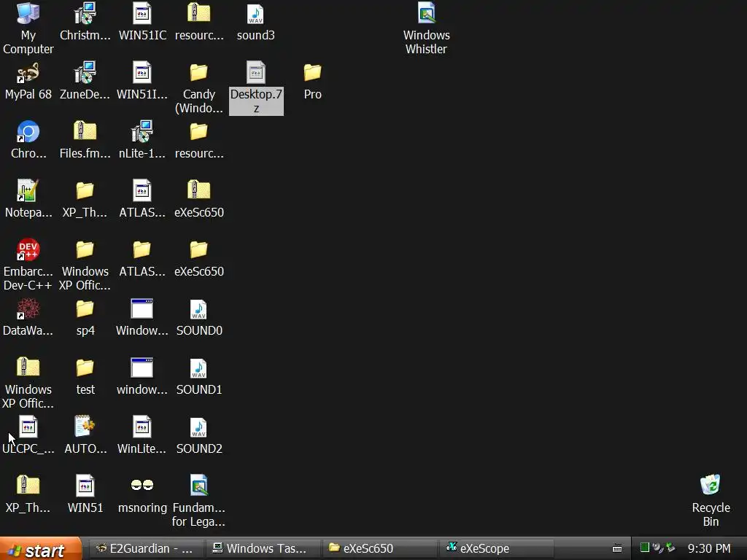
Task: Select the Files.fm... zip archive icon
Action: click(x=85, y=132)
